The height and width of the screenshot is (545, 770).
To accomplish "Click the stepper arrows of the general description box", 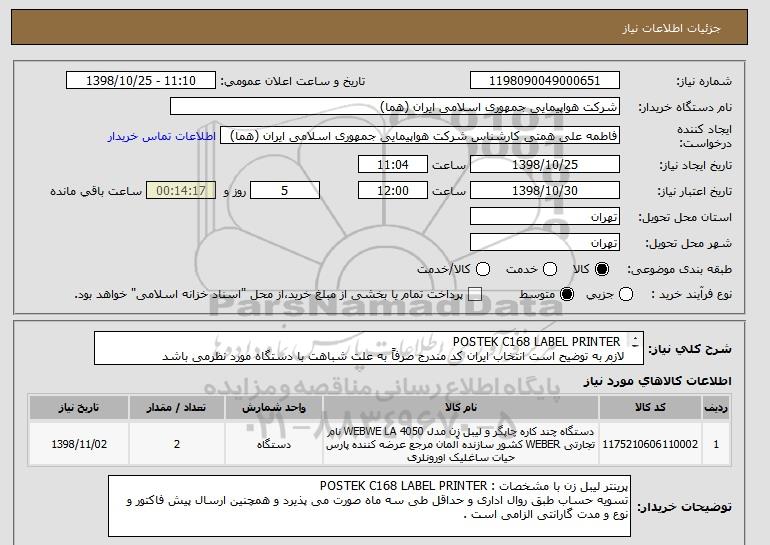I will point(635,342).
